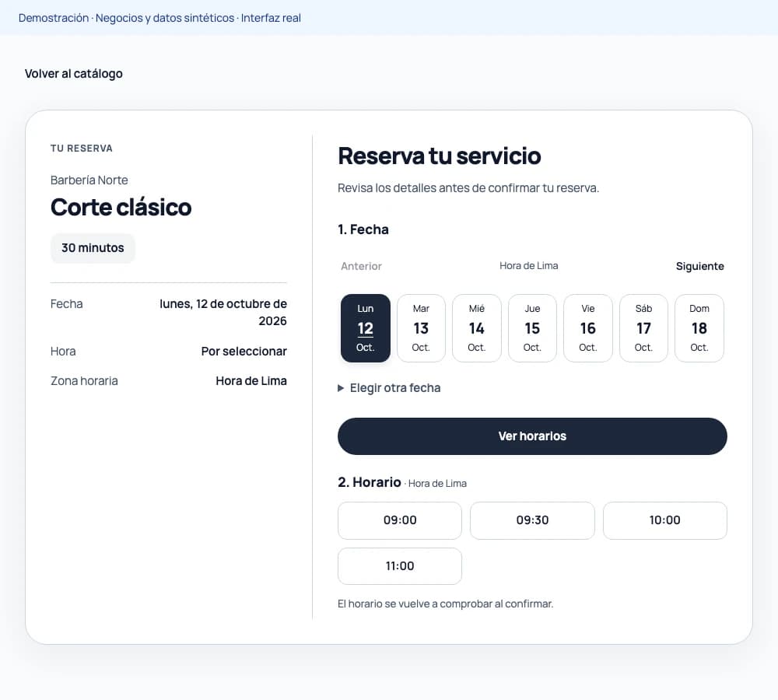Click the 2. Horario section heading

[x=369, y=482]
